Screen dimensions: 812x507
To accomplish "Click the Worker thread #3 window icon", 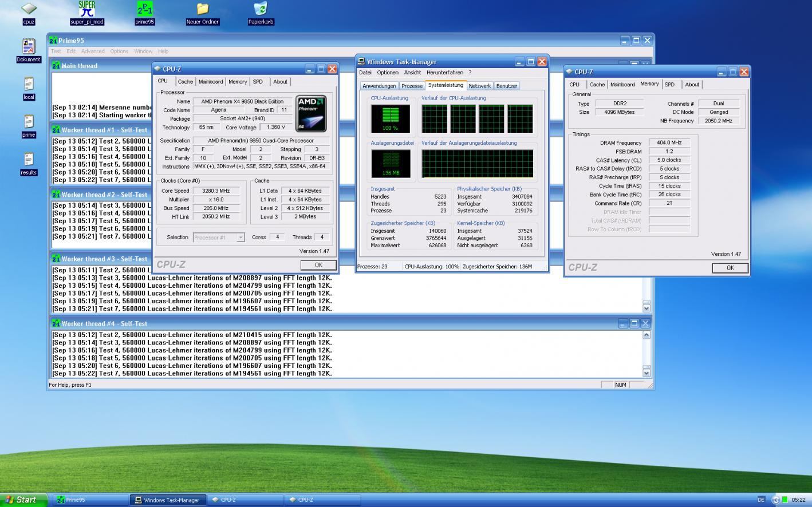I will [56, 259].
